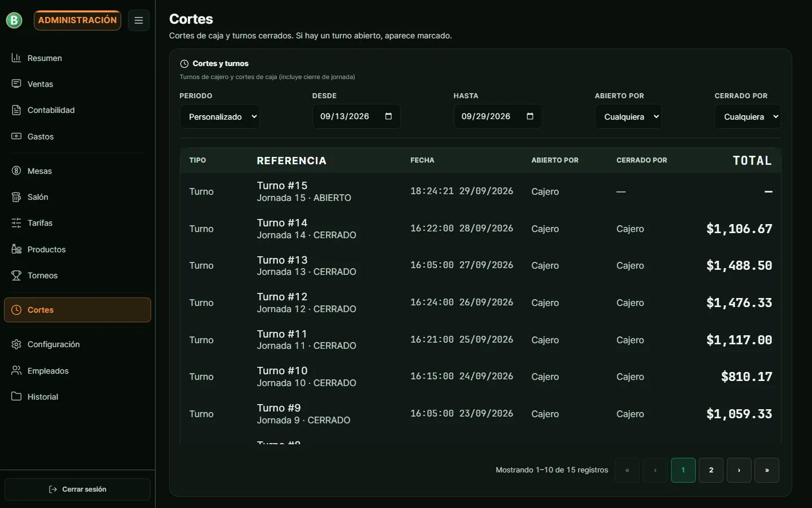Open the Desde date calendar picker icon
812x508 pixels.
[389, 116]
